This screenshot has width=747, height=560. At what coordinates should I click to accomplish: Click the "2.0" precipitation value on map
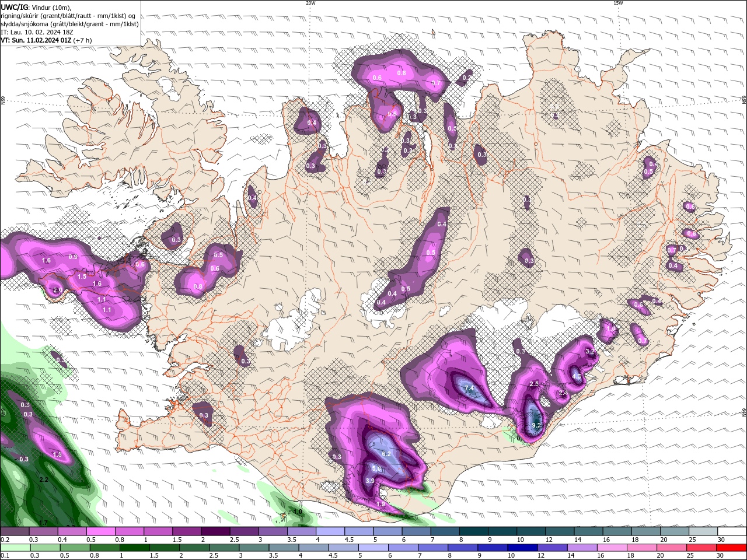57,290
